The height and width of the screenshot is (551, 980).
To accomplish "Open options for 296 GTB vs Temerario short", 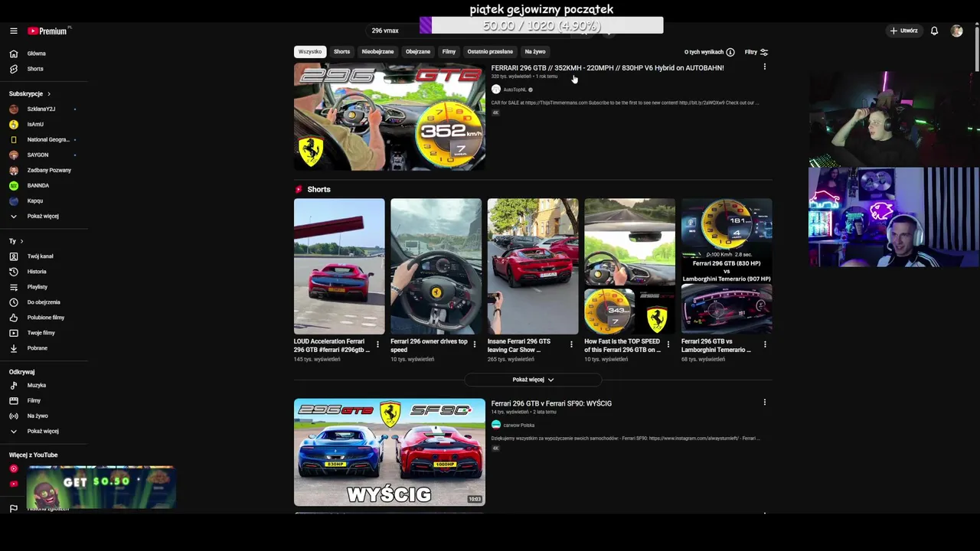I will click(x=765, y=344).
